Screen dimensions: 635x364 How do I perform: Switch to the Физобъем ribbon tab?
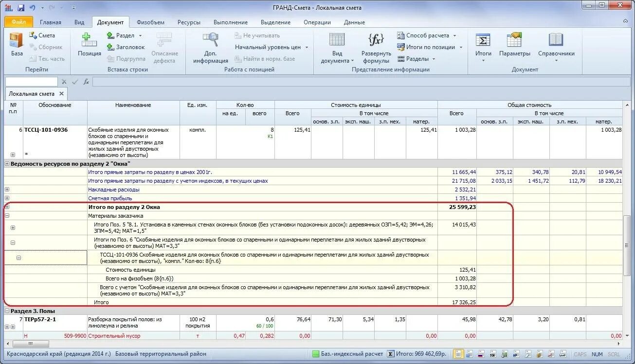pos(150,22)
